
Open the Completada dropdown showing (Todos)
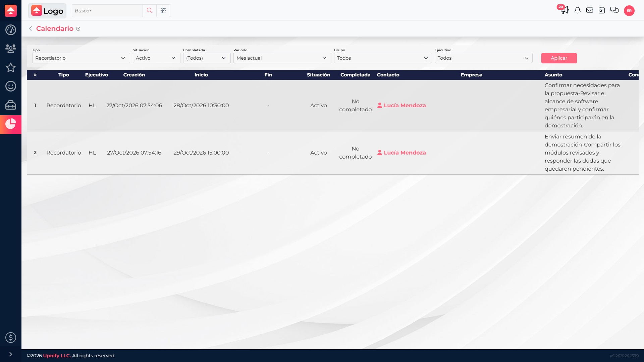207,58
